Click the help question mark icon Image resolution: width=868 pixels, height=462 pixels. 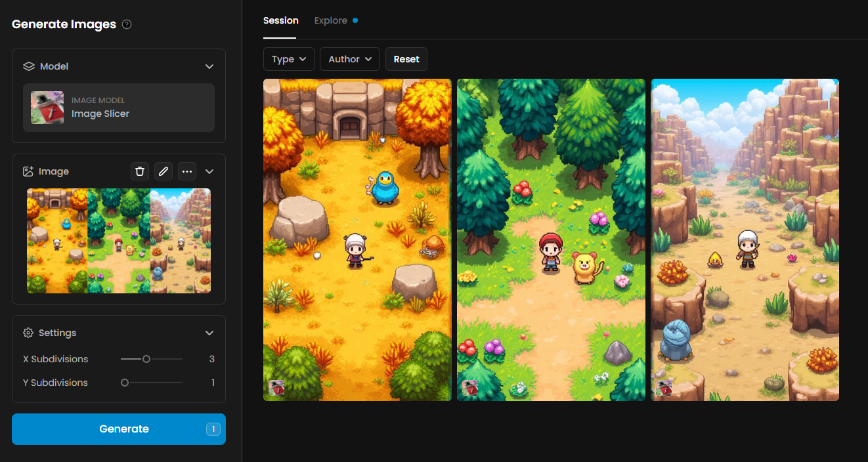[127, 24]
